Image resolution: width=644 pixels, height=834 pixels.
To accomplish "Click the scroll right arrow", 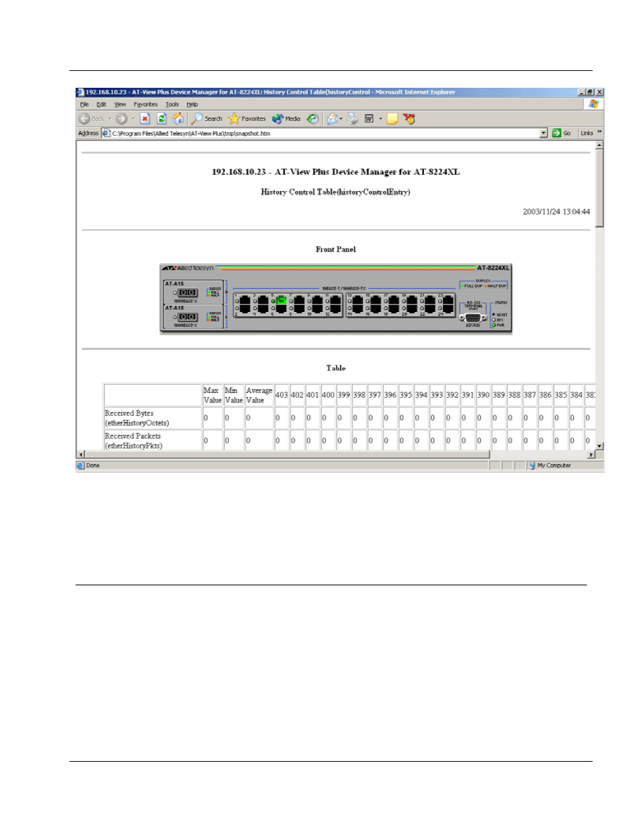I will click(591, 455).
